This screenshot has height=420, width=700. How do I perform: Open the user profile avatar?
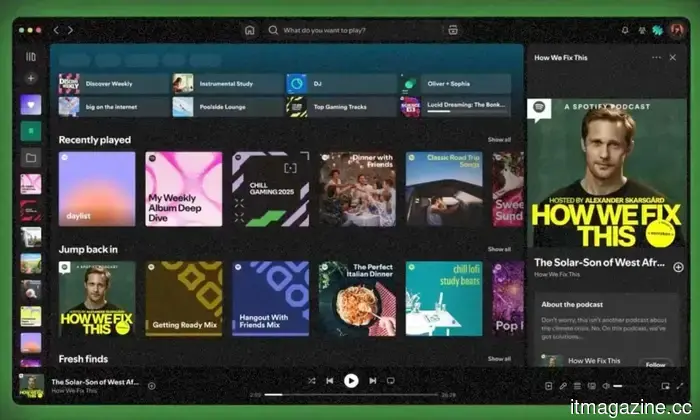[677, 30]
